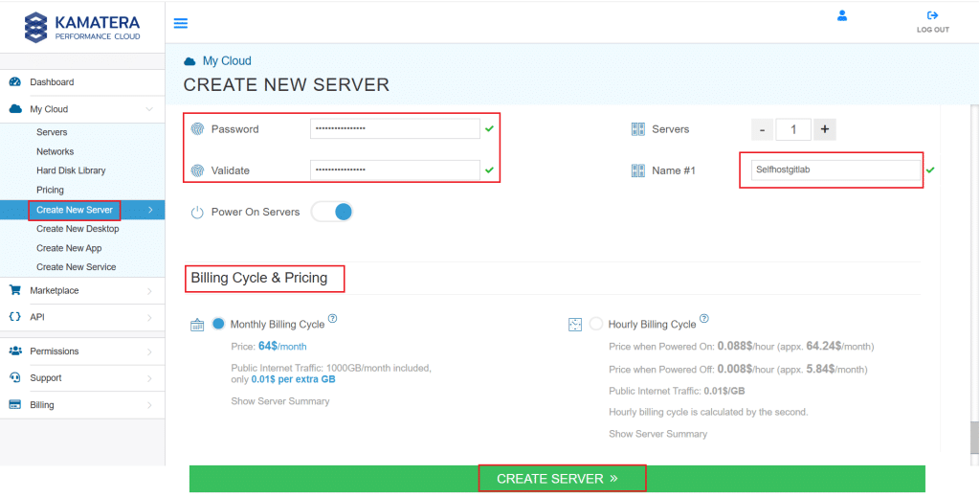Select Monthly Billing Cycle radio button
The image size is (980, 498).
point(218,324)
